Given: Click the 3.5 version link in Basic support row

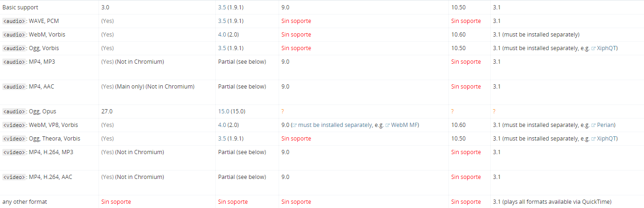Looking at the screenshot, I should point(222,7).
